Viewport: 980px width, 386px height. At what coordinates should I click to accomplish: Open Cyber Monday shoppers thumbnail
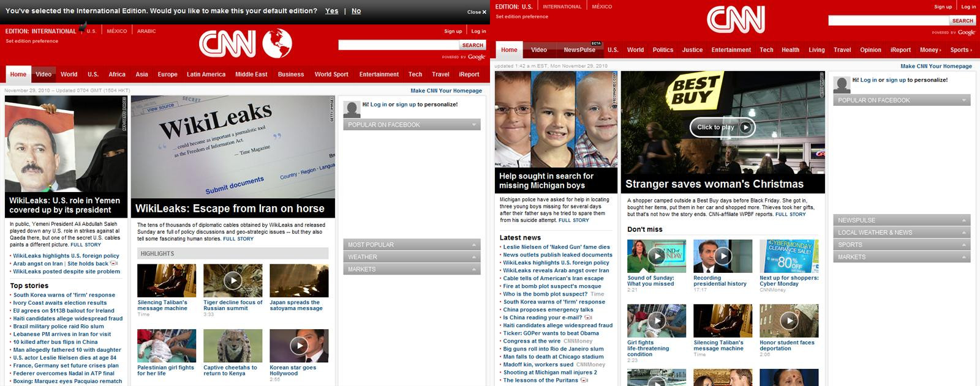pyautogui.click(x=789, y=256)
